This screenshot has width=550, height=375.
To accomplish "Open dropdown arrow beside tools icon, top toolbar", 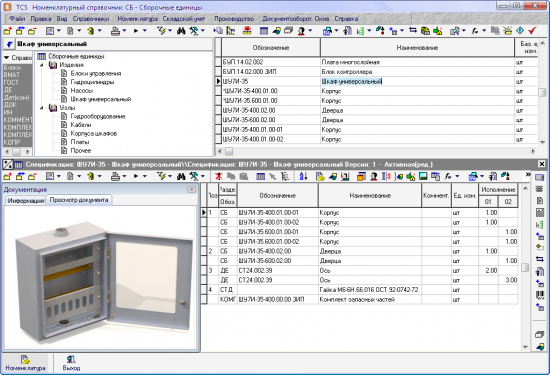I will pyautogui.click(x=202, y=31).
